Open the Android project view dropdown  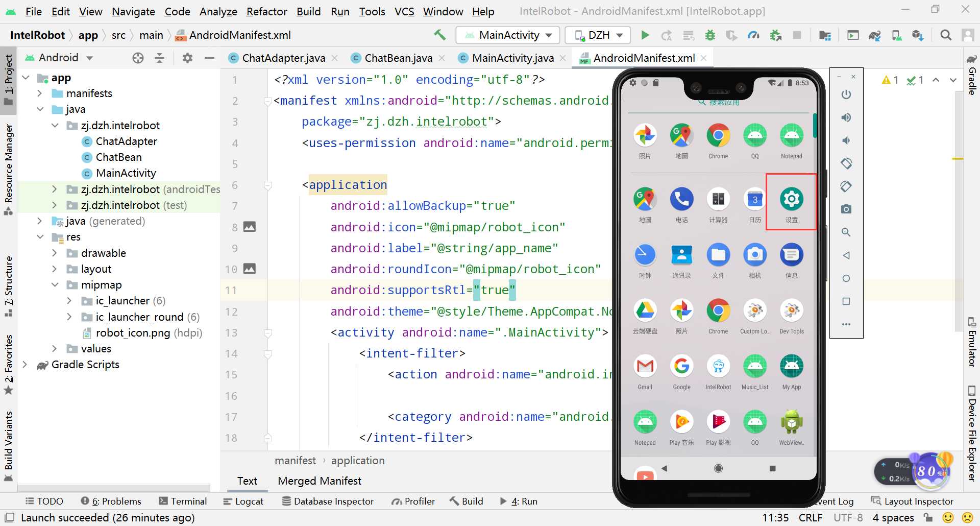tap(59, 58)
